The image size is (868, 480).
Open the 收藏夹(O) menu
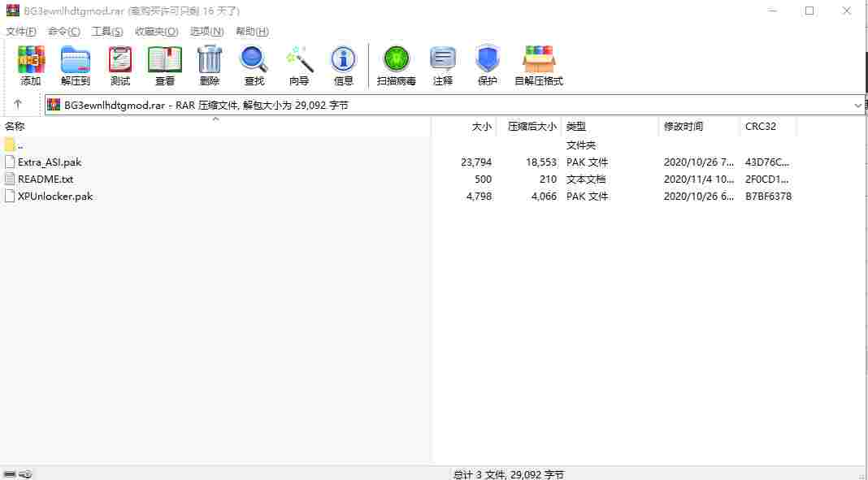157,32
